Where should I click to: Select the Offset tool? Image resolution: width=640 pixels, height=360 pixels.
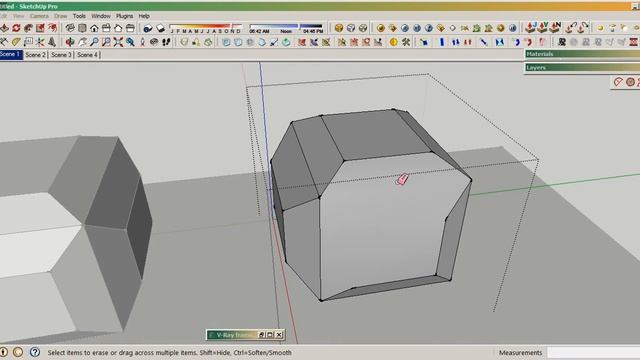pyautogui.click(x=52, y=28)
